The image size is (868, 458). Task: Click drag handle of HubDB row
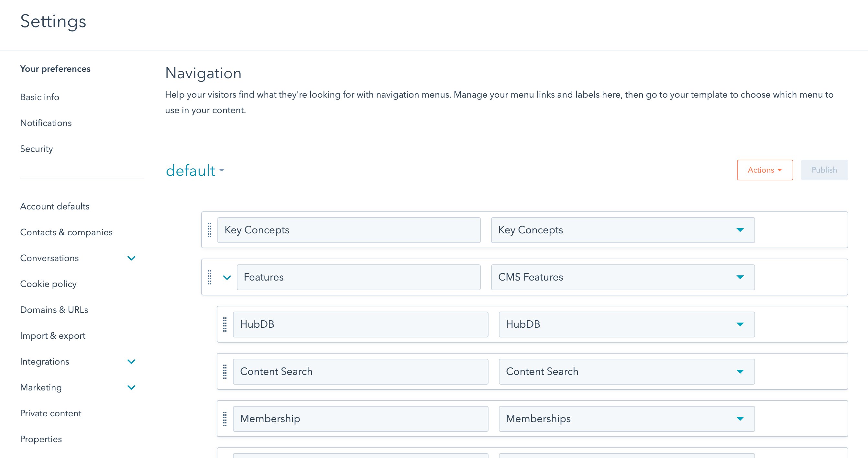click(x=225, y=324)
